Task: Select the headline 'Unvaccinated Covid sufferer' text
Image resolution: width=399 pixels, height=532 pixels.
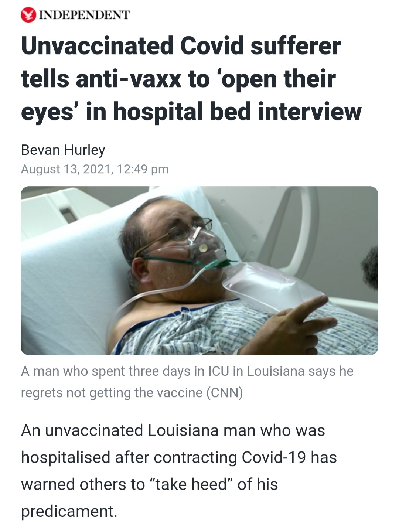Action: (x=181, y=46)
